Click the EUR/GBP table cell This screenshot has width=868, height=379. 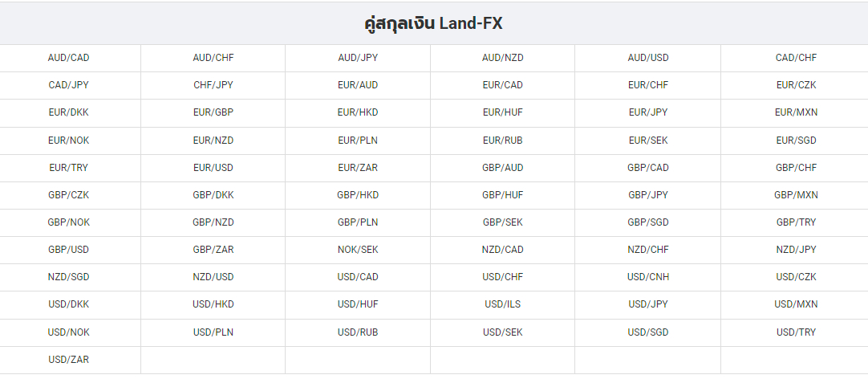(x=213, y=112)
